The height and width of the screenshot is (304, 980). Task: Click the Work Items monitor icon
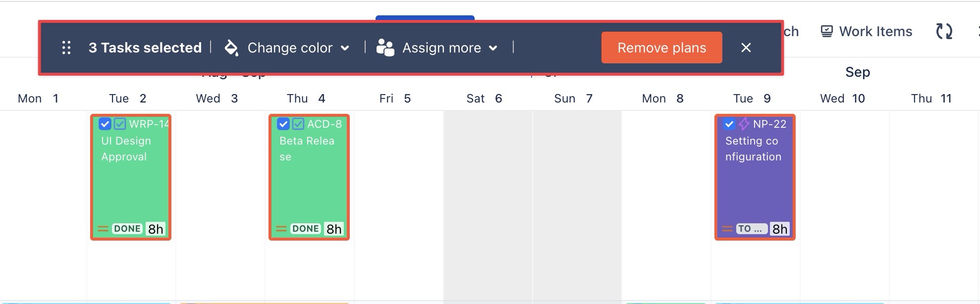click(826, 31)
